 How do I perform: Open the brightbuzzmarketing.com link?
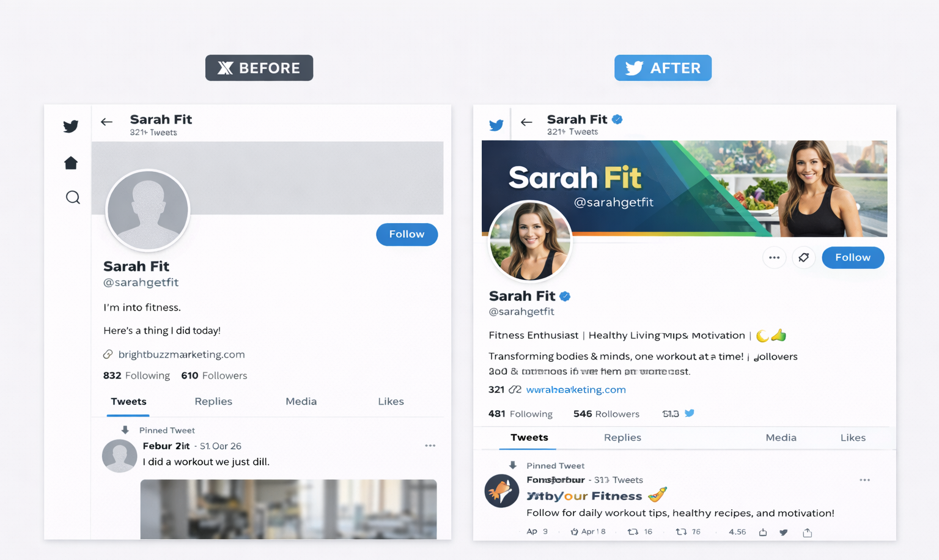(x=182, y=355)
